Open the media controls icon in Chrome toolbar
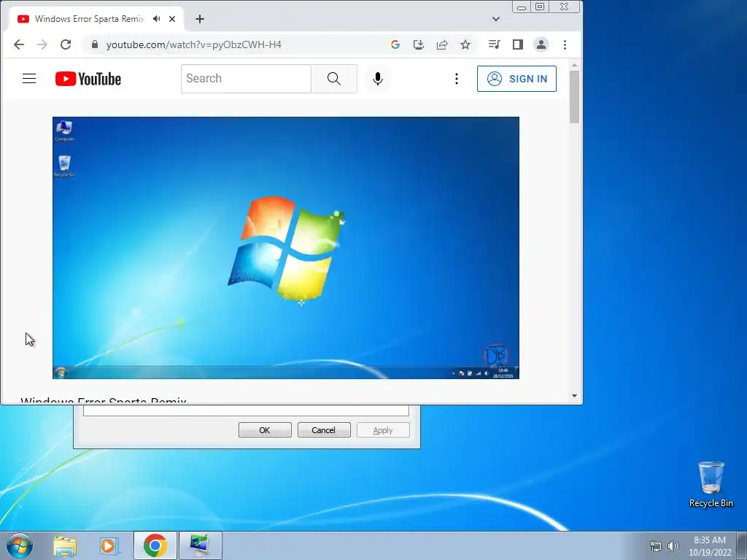The width and height of the screenshot is (747, 560). pos(494,44)
